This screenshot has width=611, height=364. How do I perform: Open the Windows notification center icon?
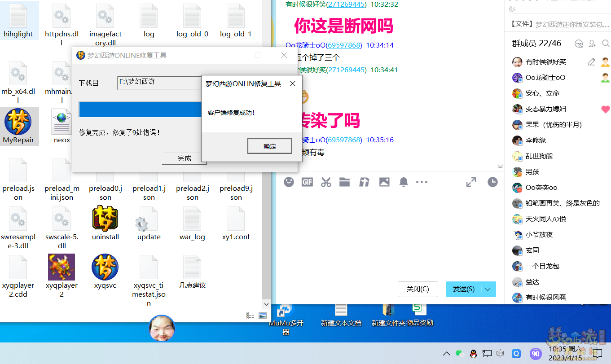(598, 353)
